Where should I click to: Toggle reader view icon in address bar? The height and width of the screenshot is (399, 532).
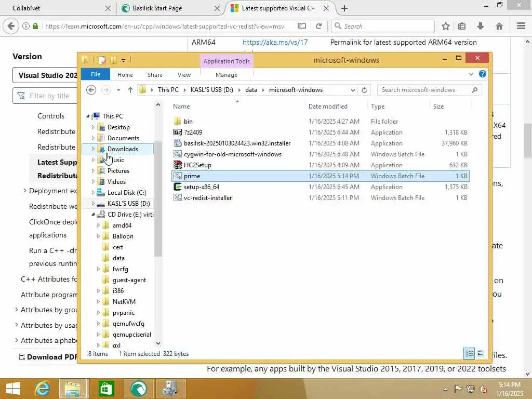[x=302, y=26]
